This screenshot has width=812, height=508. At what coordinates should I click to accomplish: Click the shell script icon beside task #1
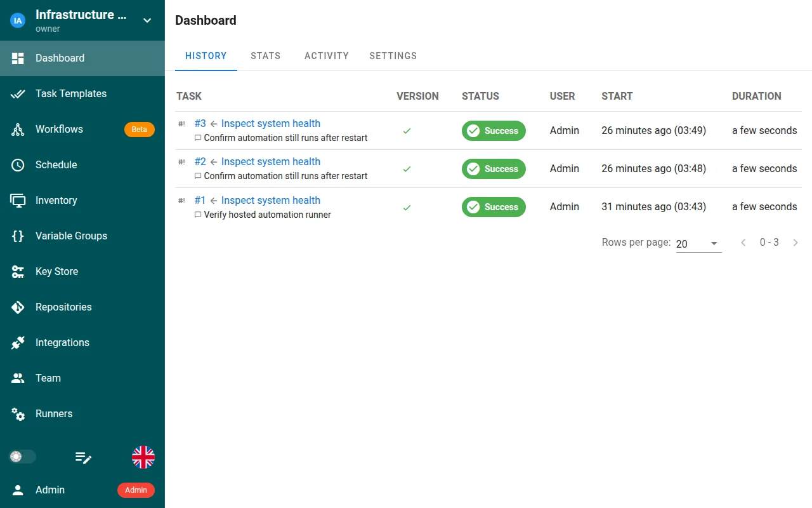[x=182, y=201]
